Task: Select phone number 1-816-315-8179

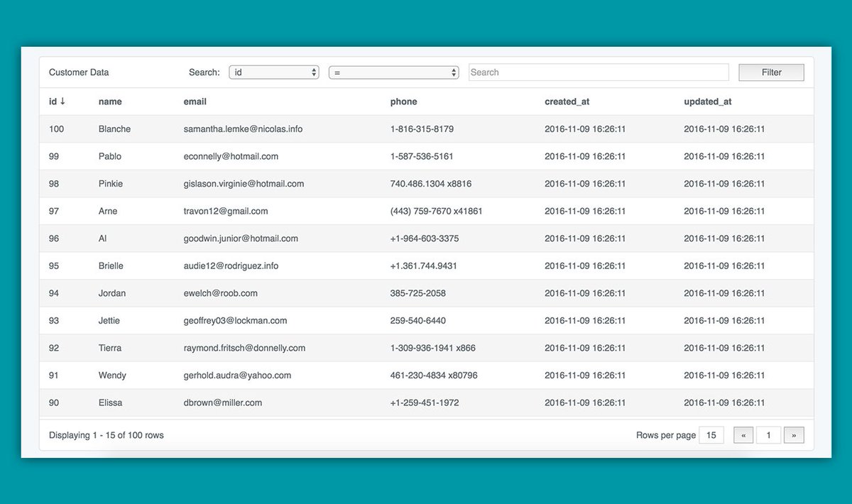Action: pos(422,129)
